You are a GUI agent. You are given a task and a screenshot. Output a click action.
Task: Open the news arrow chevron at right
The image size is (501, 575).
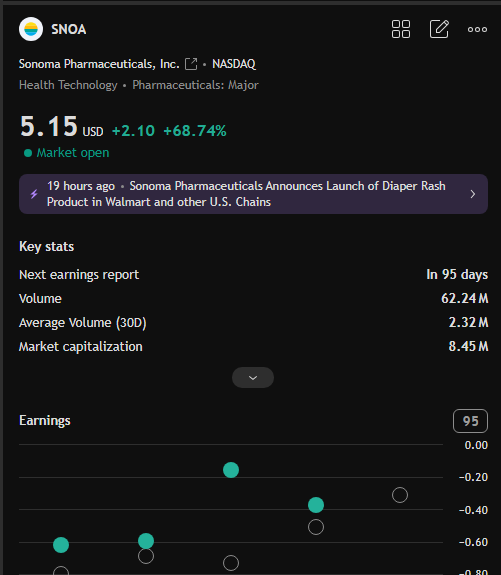(x=473, y=194)
